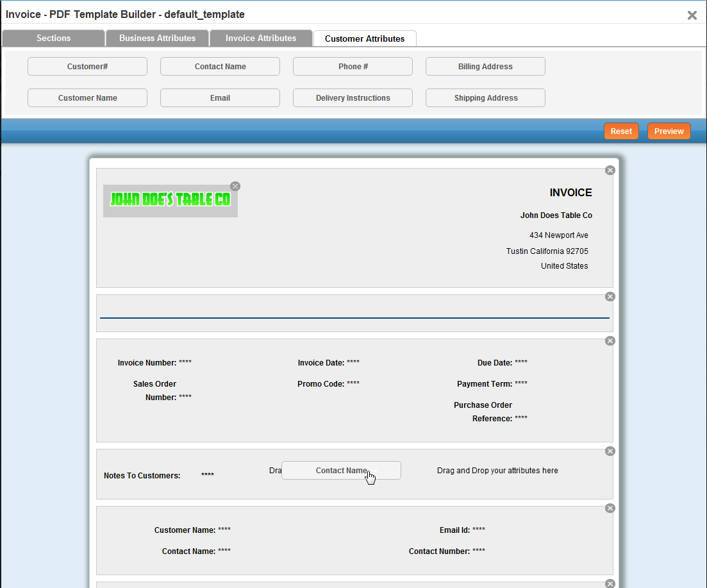Remove the Notes To Customers section

pyautogui.click(x=610, y=451)
